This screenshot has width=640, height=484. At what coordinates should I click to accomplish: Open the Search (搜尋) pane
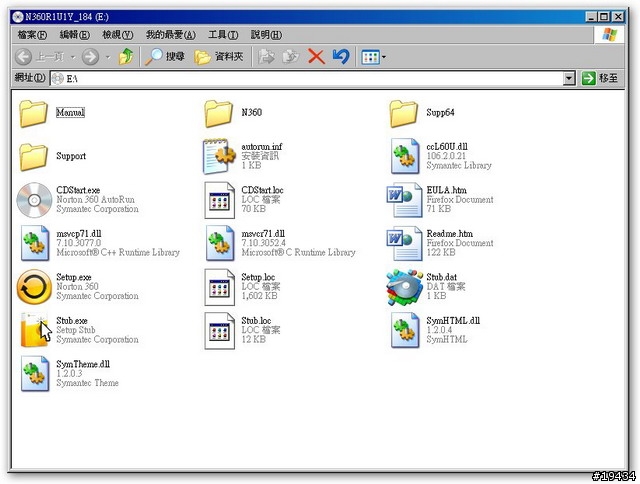[x=165, y=56]
